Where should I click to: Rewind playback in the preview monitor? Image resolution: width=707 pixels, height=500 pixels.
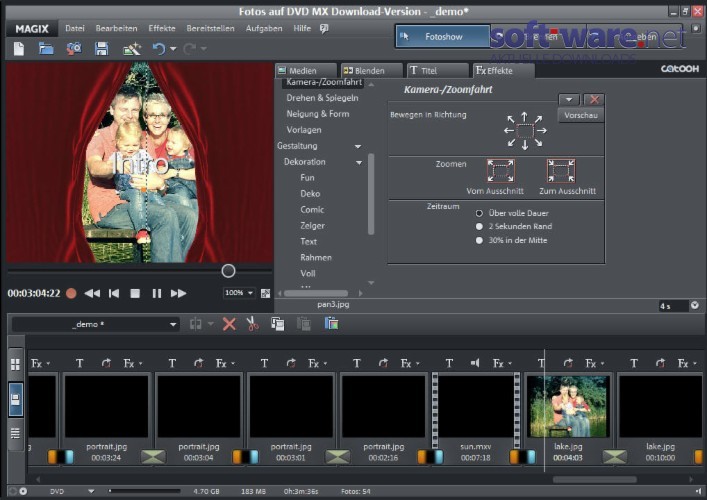tap(92, 294)
